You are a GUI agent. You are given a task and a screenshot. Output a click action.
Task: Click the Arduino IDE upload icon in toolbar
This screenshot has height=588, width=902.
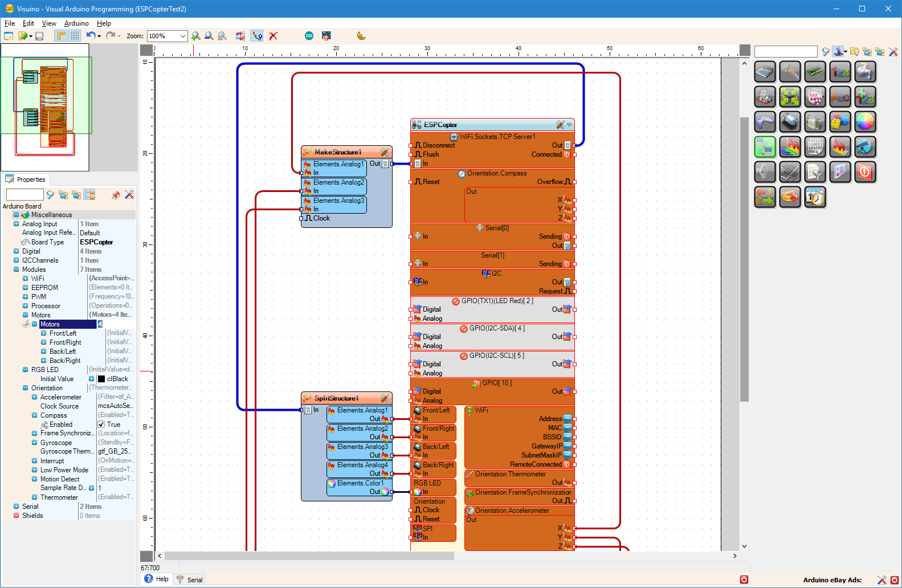[x=309, y=36]
